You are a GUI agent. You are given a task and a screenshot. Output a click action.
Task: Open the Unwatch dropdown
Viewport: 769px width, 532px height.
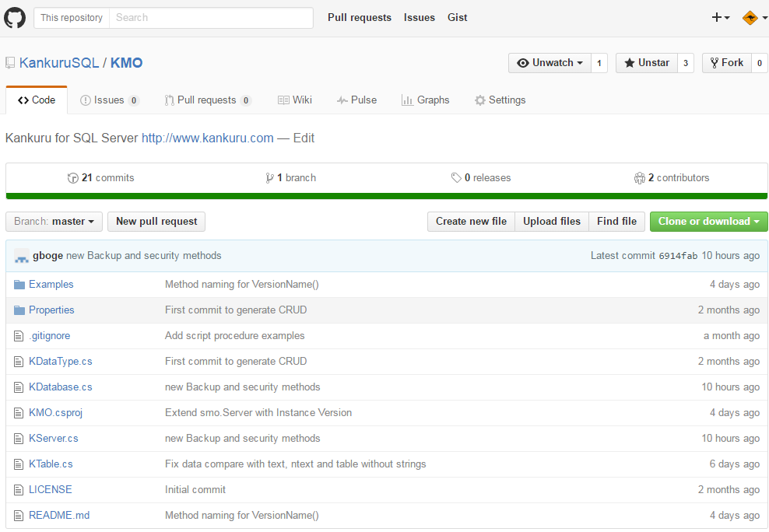(550, 63)
